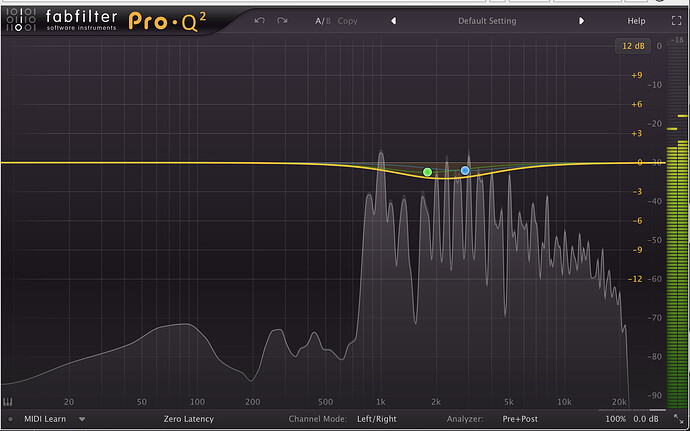Open the Default Setting preset menu
The height and width of the screenshot is (431, 690).
(x=487, y=21)
